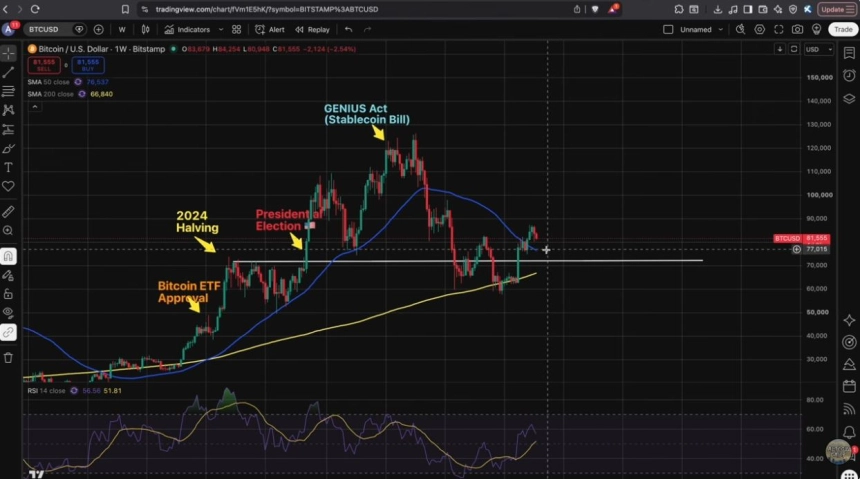
Task: Hide all drawings with eye icon
Action: pyautogui.click(x=8, y=313)
